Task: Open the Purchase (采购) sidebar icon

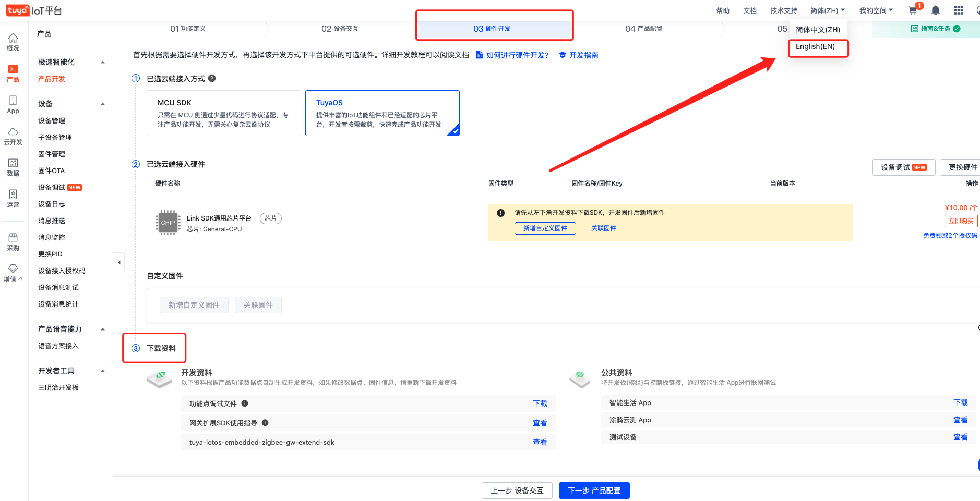Action: [x=13, y=242]
